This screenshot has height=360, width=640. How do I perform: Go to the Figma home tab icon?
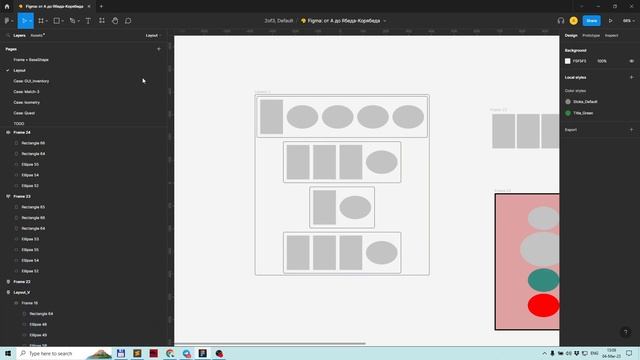point(7,7)
